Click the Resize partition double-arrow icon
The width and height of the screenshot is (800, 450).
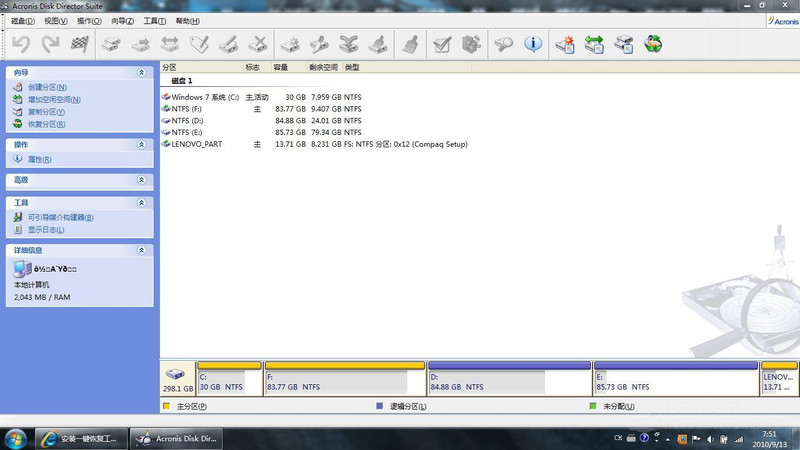170,44
